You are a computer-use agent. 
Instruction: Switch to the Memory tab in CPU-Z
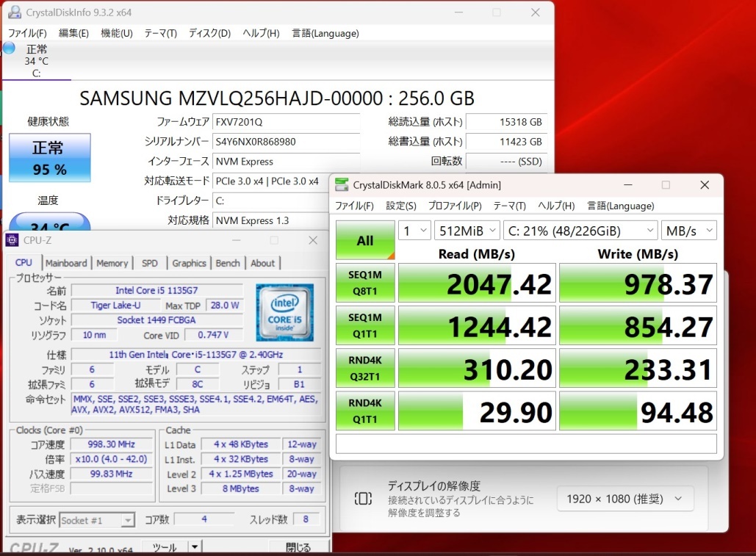click(112, 263)
